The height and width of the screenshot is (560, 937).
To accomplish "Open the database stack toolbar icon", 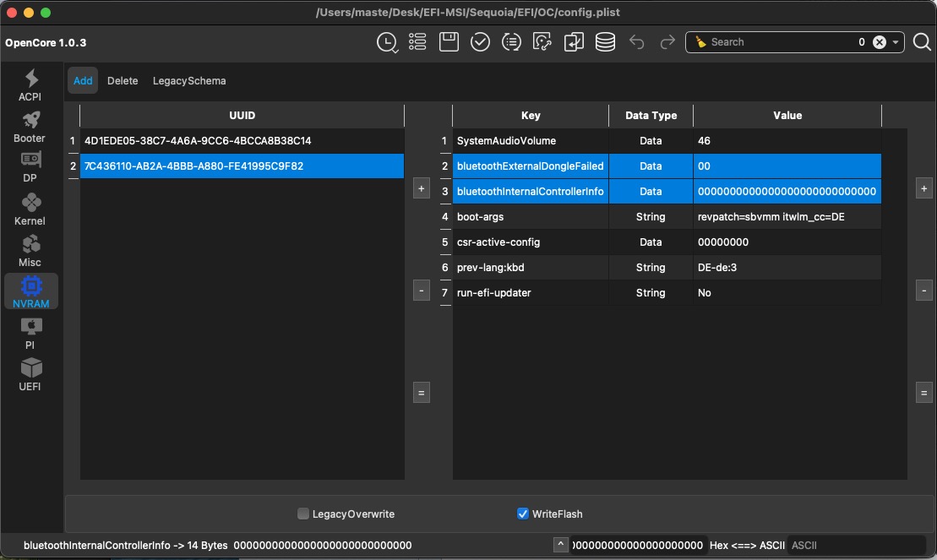I will click(605, 42).
